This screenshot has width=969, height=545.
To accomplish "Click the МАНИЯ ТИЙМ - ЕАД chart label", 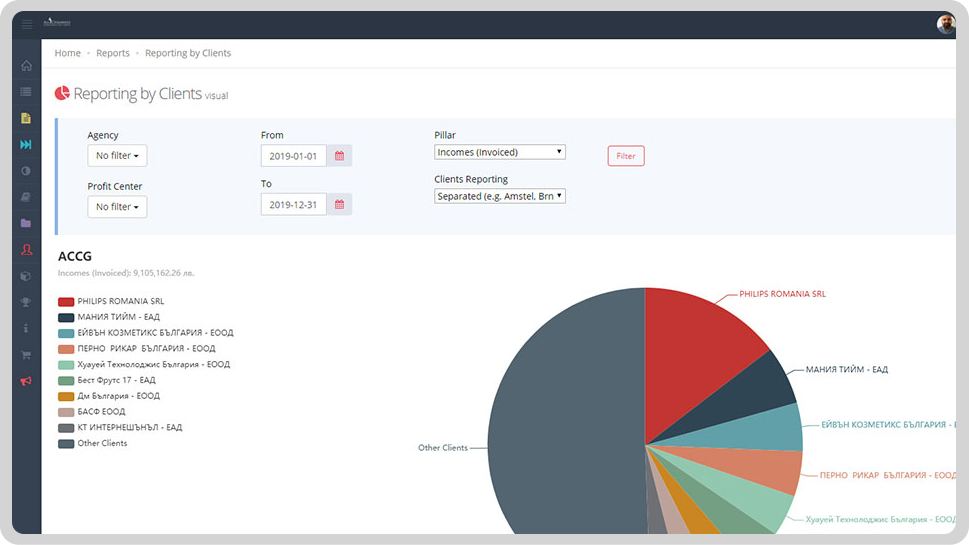I will (847, 370).
